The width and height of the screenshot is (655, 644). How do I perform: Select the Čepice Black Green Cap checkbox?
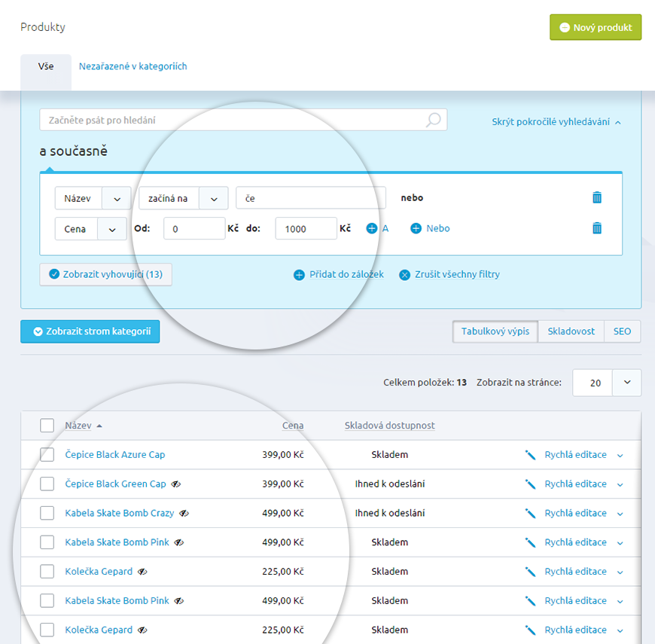(x=47, y=484)
